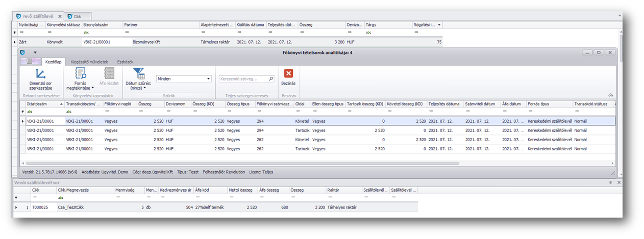Screen dimensions: 644x239
Task: Click the red Bezárás icon
Action: pos(288,73)
